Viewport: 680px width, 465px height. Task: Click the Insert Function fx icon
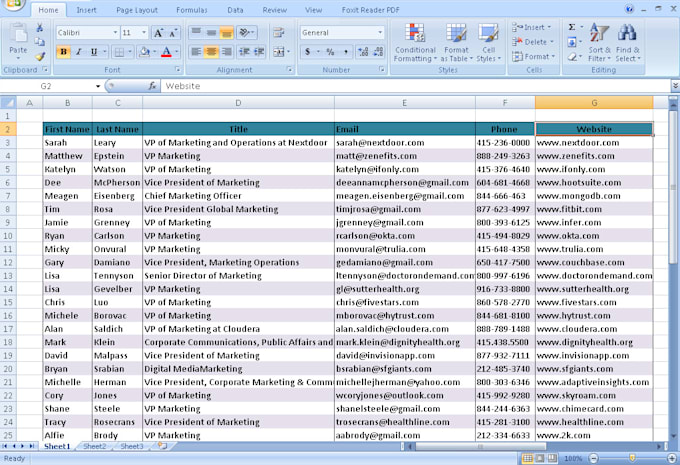(152, 86)
